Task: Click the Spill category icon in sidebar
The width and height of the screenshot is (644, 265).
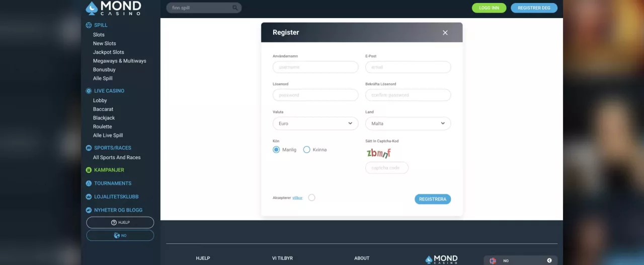Action: [89, 25]
